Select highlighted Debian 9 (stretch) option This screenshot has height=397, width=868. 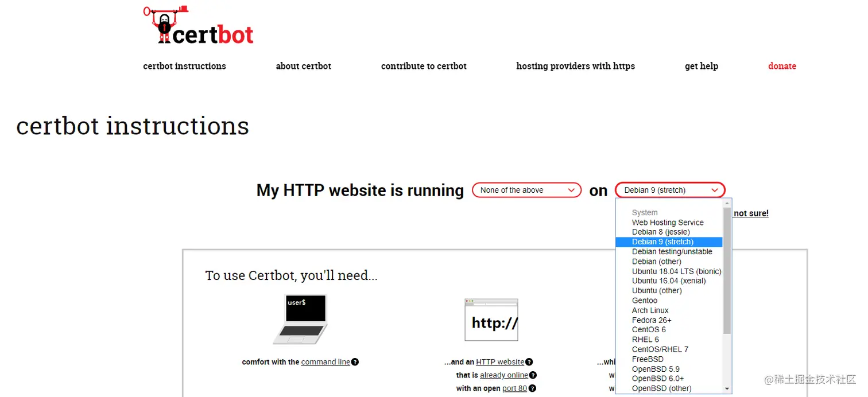669,242
